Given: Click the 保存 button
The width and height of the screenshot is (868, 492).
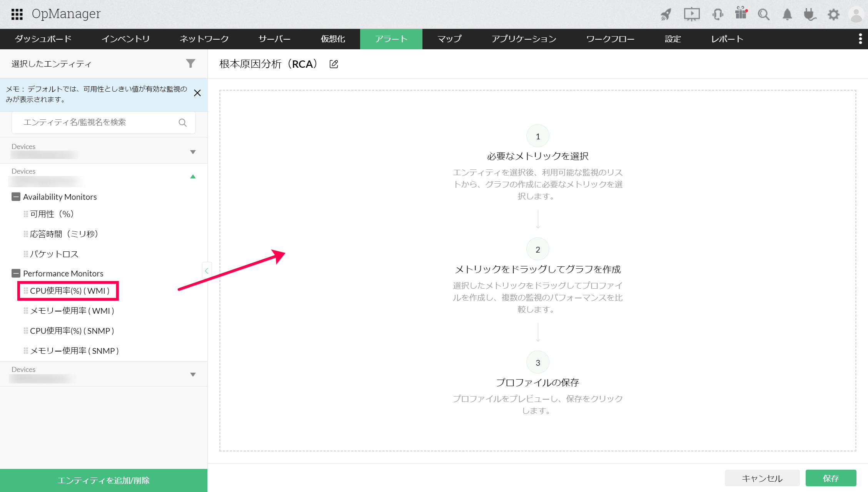Looking at the screenshot, I should click(x=831, y=478).
